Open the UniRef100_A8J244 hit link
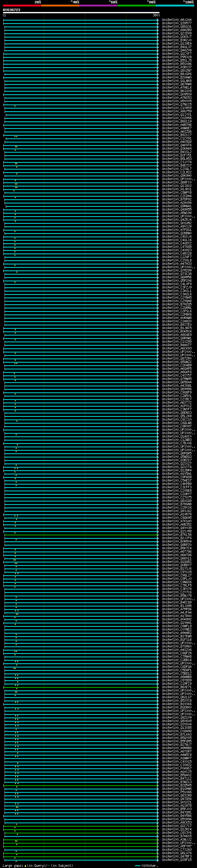 (x=177, y=20)
